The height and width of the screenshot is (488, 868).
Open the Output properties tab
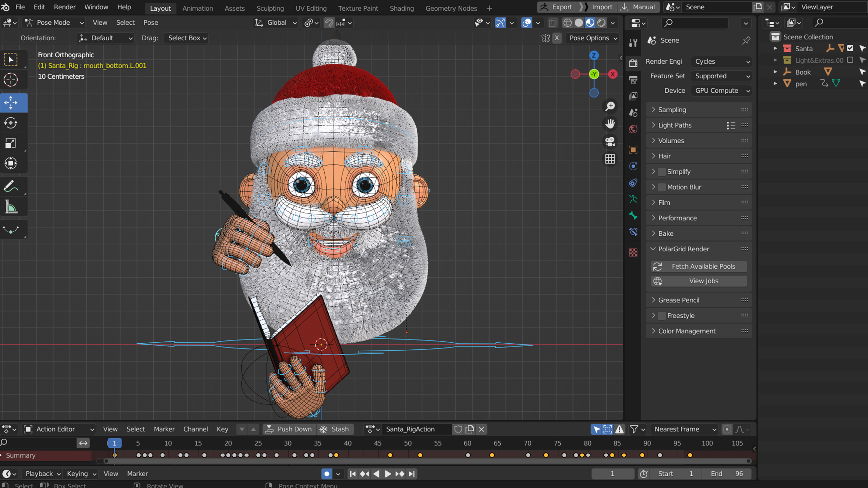(633, 80)
